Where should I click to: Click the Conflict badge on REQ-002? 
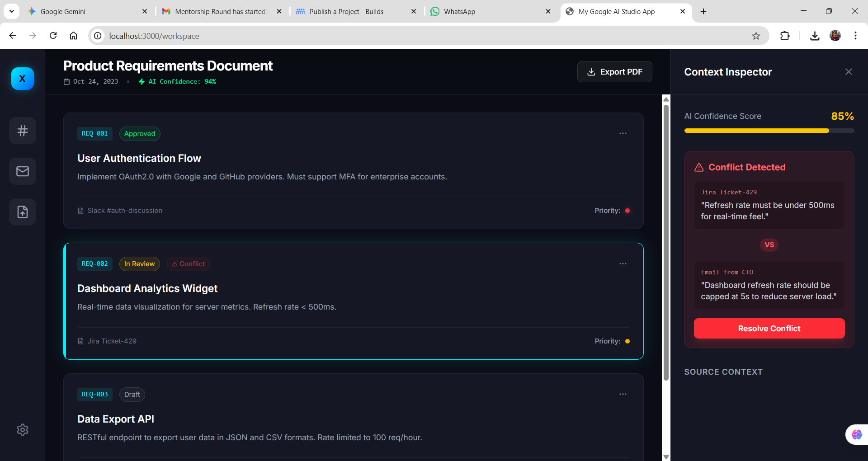point(188,264)
